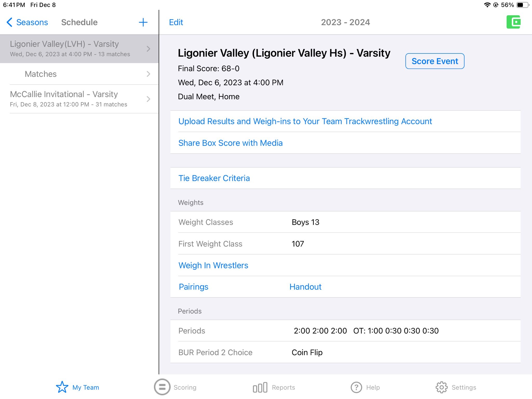Screen dimensions: 532x399
Task: Tap the Dual Meet, Home text
Action: (x=209, y=97)
